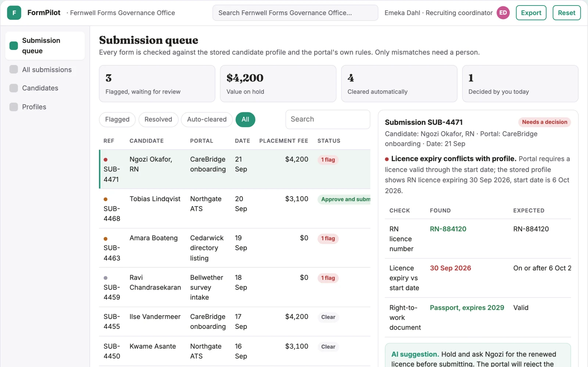Click the 1 flag badge for Amara Boateng

click(328, 238)
